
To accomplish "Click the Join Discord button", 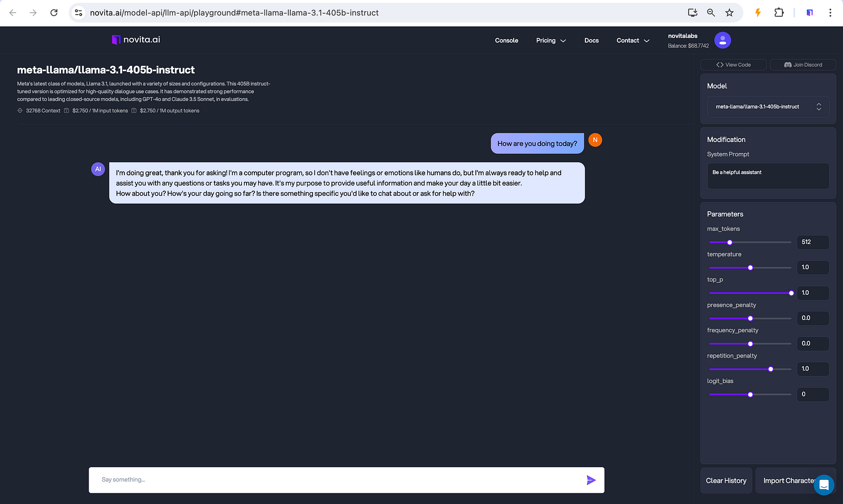I will coord(803,65).
